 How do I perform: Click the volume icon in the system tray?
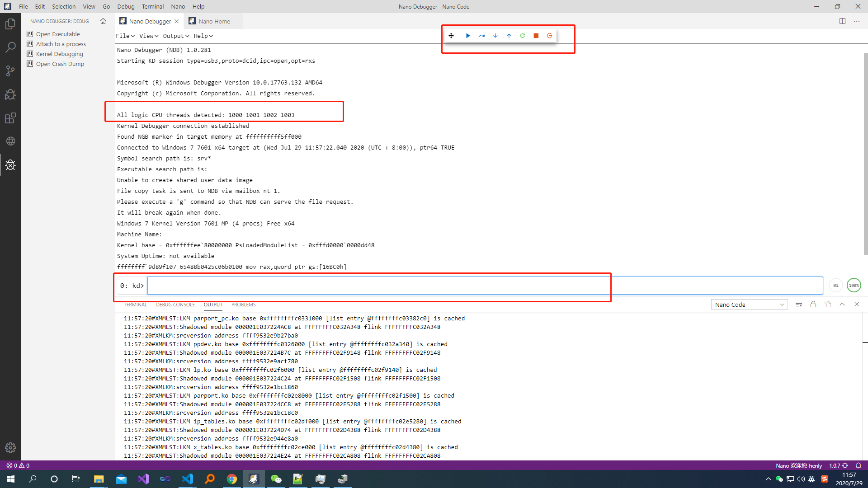point(801,479)
